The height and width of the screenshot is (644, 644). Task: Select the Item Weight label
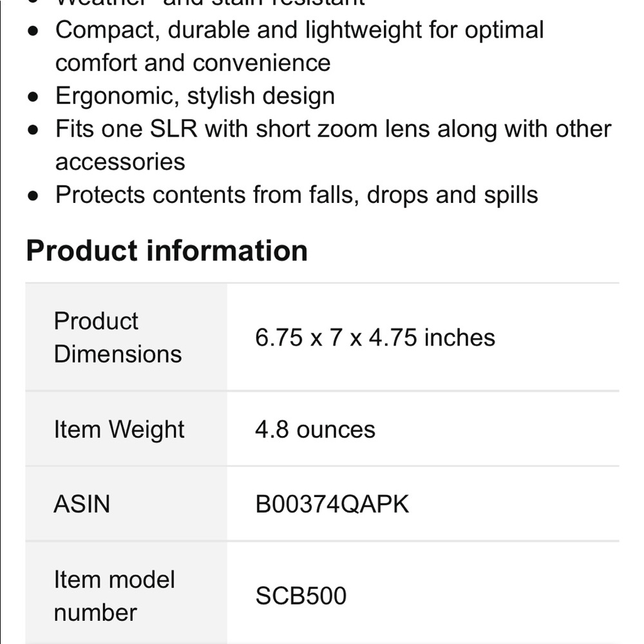[119, 430]
